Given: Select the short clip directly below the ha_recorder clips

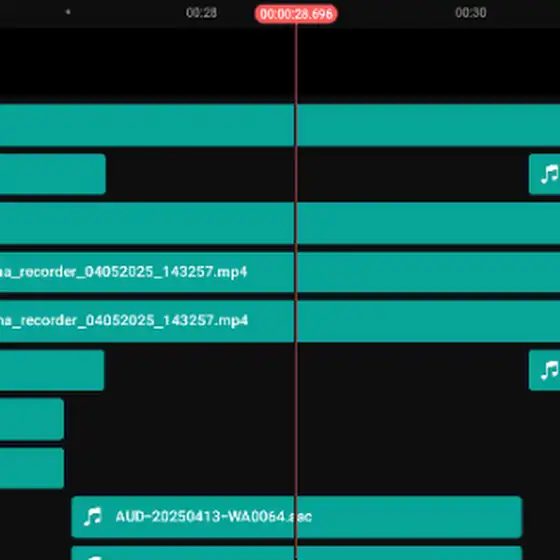Looking at the screenshot, I should tap(52, 370).
